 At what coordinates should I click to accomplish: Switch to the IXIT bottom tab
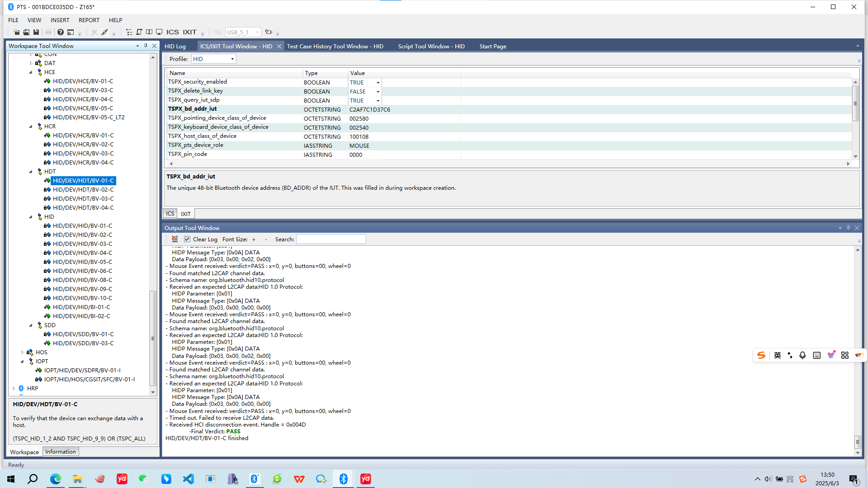(x=186, y=214)
